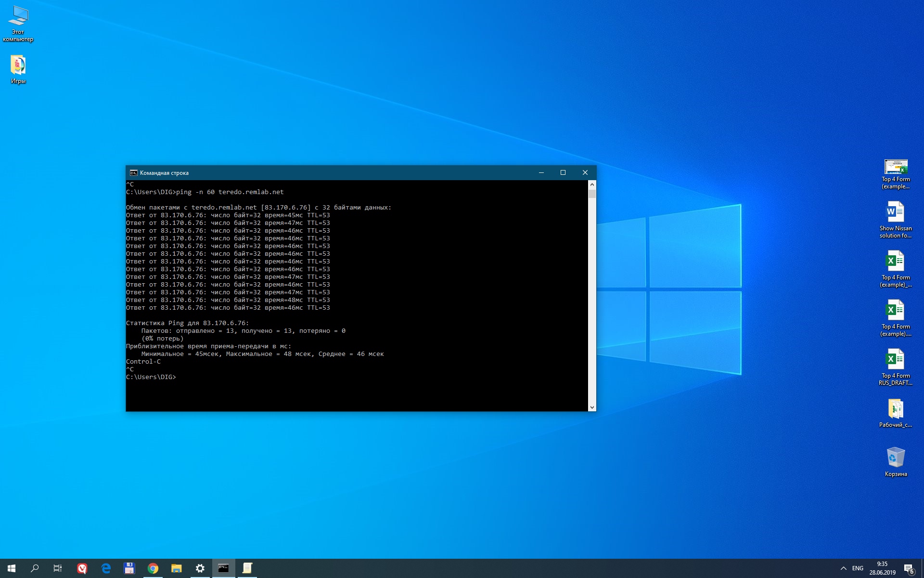This screenshot has width=924, height=578.
Task: Select 'Top 4 Form (example)_...' Excel file
Action: point(895,269)
